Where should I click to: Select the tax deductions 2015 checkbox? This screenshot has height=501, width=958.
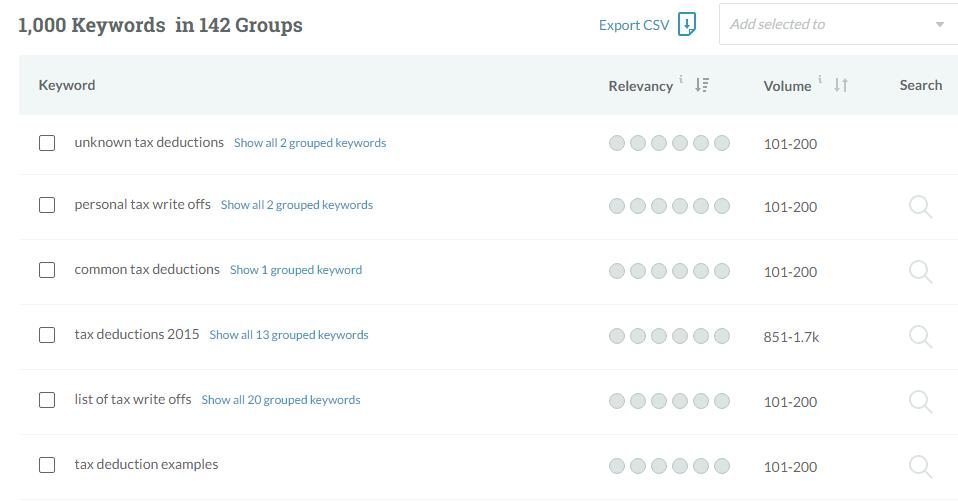(47, 335)
